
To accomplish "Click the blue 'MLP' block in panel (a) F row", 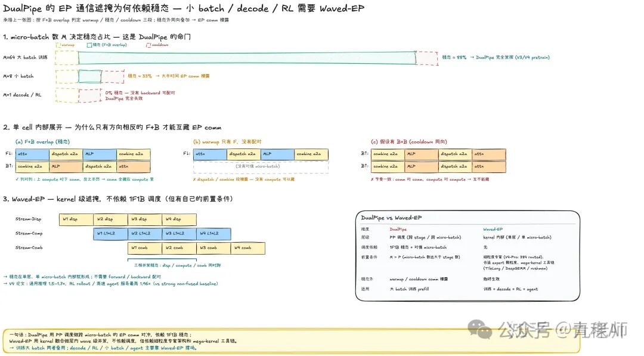I will [100, 154].
